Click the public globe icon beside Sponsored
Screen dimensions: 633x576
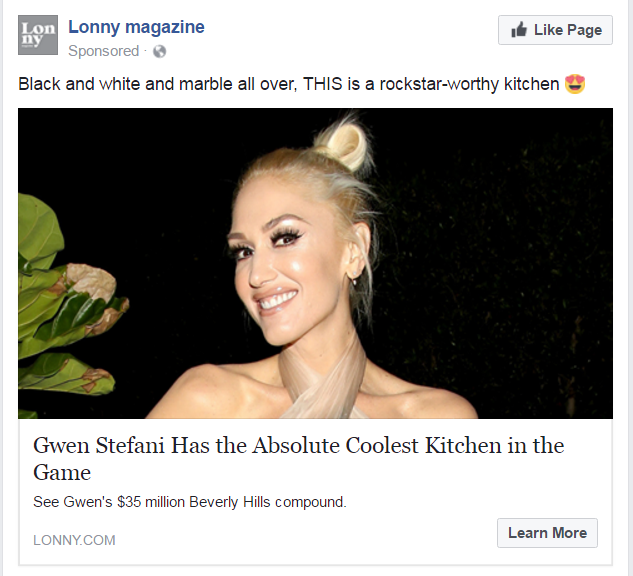click(x=160, y=51)
